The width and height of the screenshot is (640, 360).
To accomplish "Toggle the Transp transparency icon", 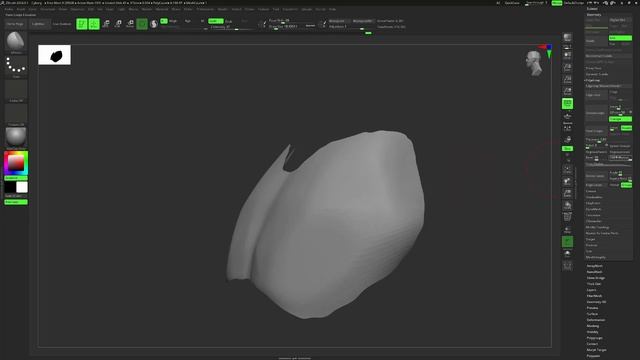I will (x=567, y=230).
